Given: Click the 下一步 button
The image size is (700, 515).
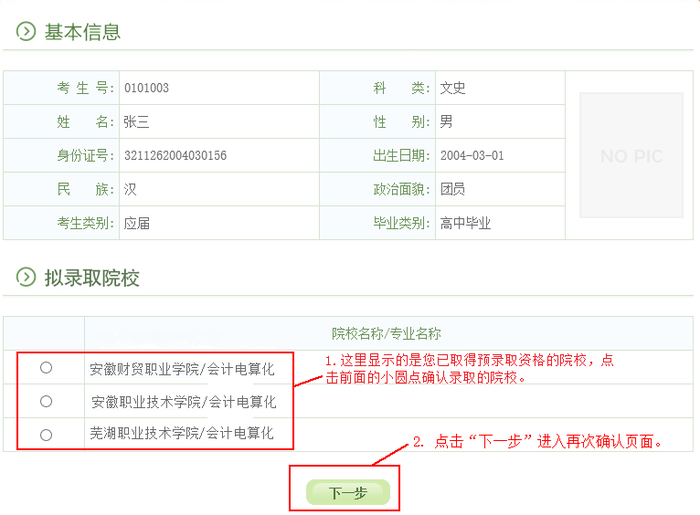Looking at the screenshot, I should pyautogui.click(x=348, y=492).
